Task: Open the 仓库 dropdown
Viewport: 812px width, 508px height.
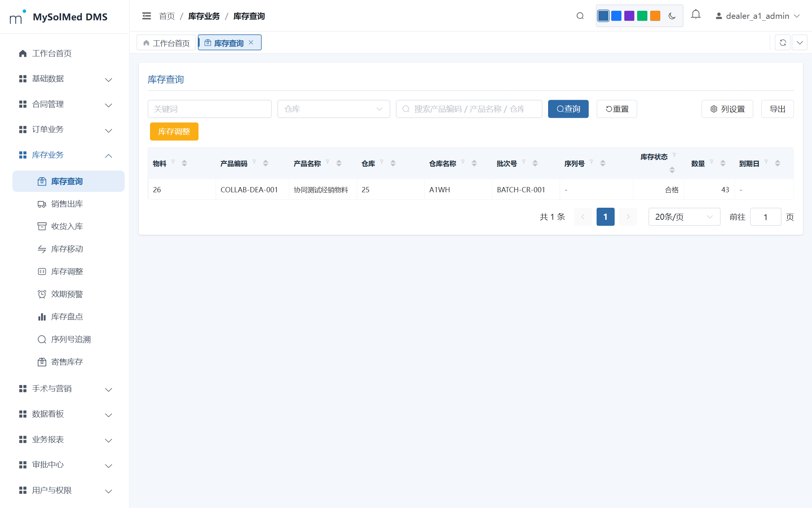Action: pos(334,109)
